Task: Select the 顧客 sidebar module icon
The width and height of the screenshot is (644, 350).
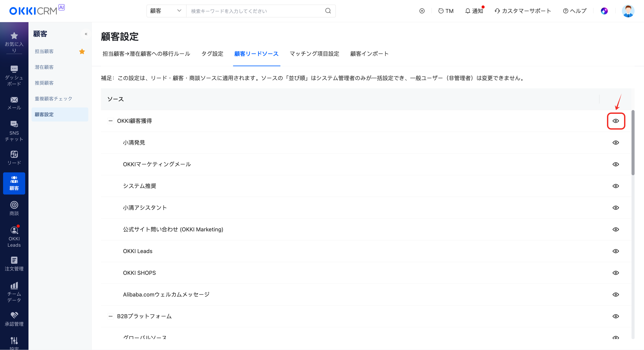Action: click(14, 183)
